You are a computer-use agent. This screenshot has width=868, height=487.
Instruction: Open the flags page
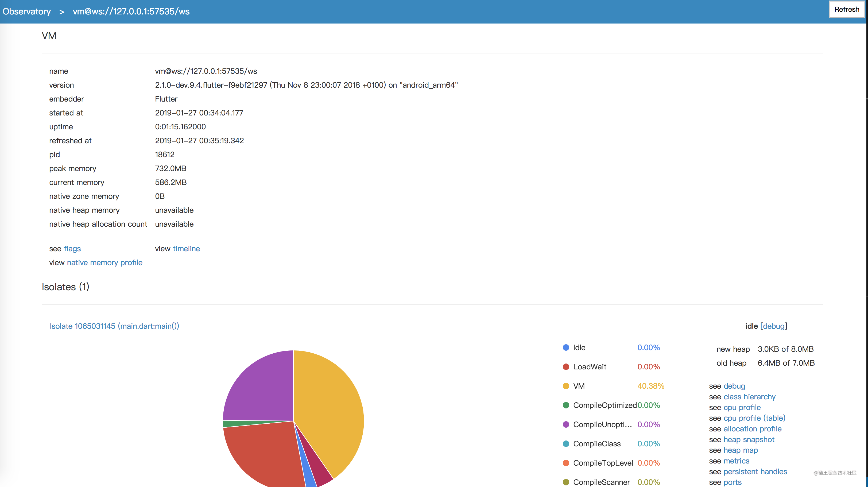click(72, 249)
